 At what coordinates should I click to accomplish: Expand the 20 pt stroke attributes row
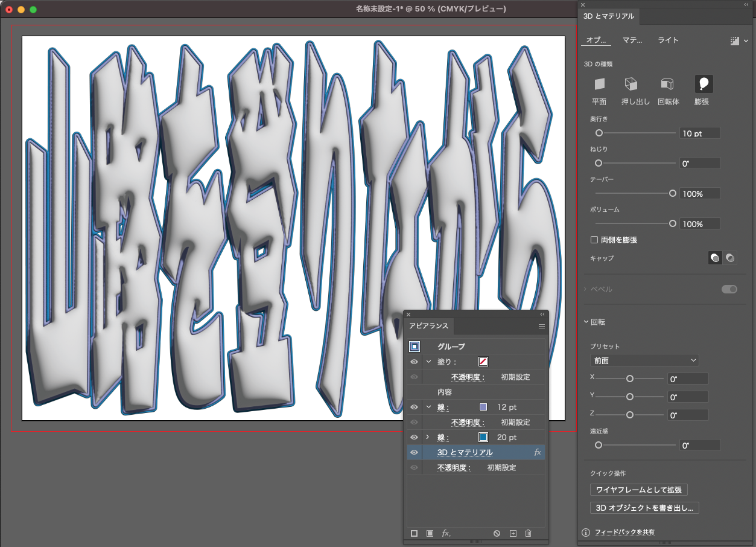pos(428,437)
